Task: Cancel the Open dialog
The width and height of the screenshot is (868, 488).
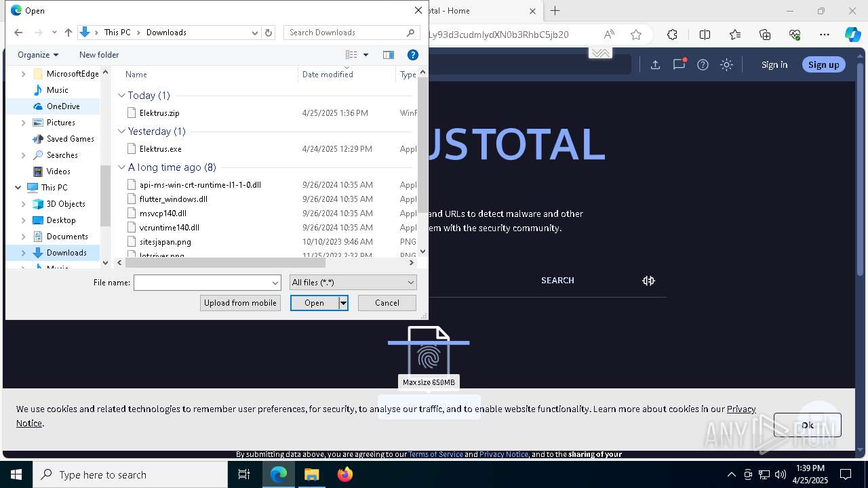Action: pyautogui.click(x=387, y=303)
